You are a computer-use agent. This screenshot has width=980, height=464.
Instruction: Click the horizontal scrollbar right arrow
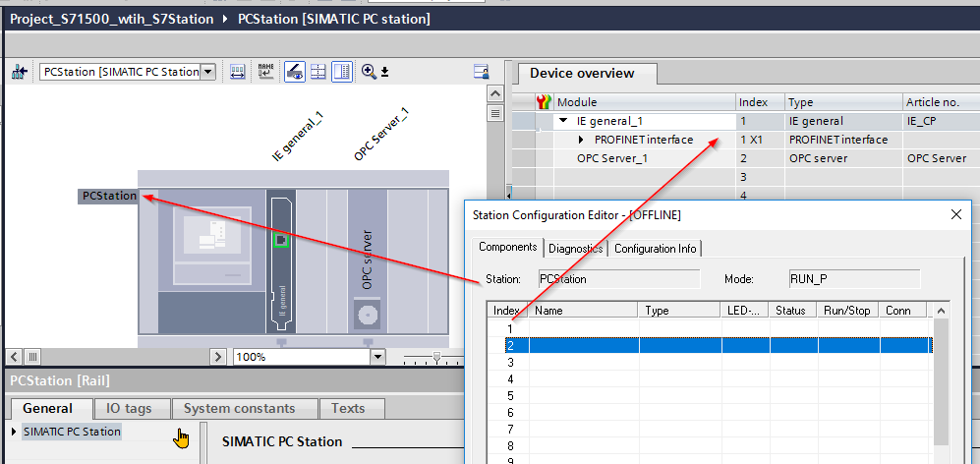pyautogui.click(x=218, y=357)
